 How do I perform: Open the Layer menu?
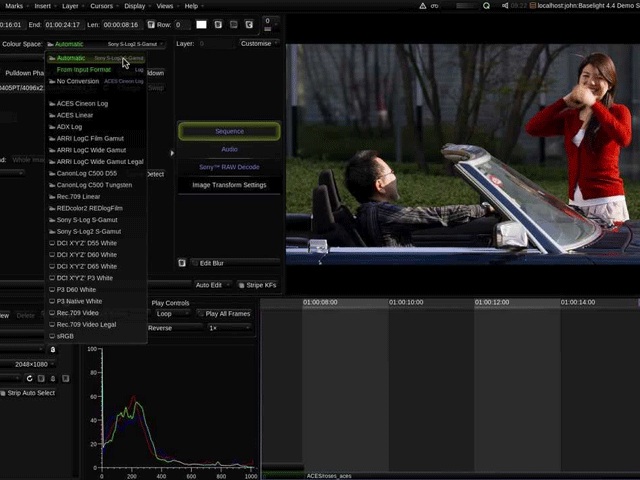(x=70, y=6)
